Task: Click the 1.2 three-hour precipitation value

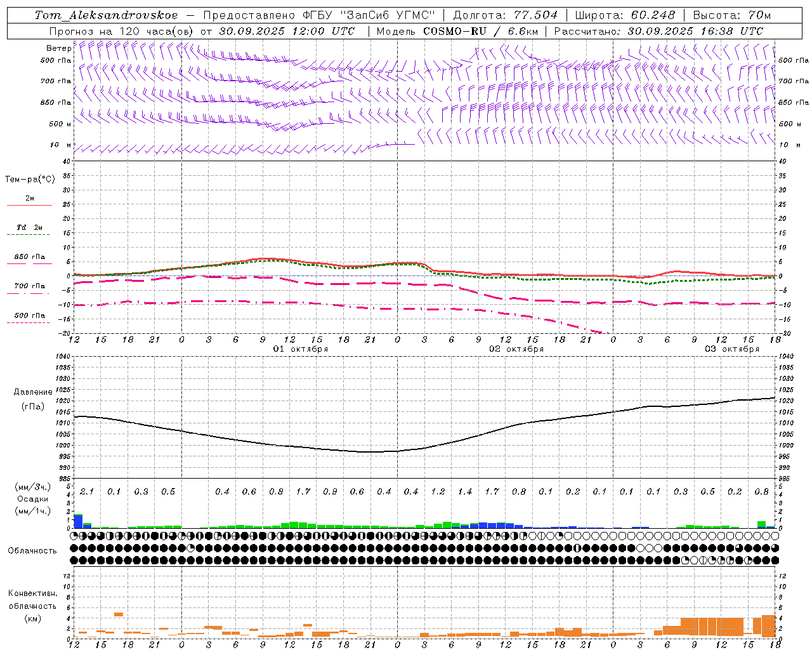Action: pos(438,492)
